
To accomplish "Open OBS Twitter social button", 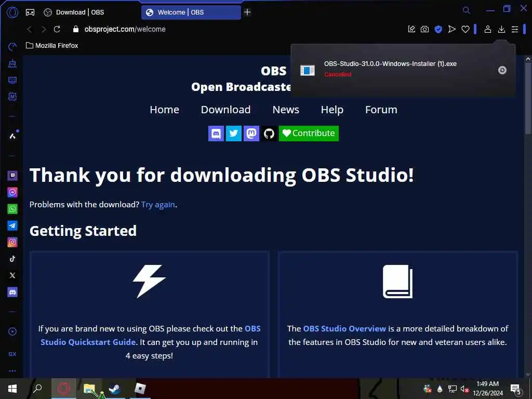I will point(233,134).
